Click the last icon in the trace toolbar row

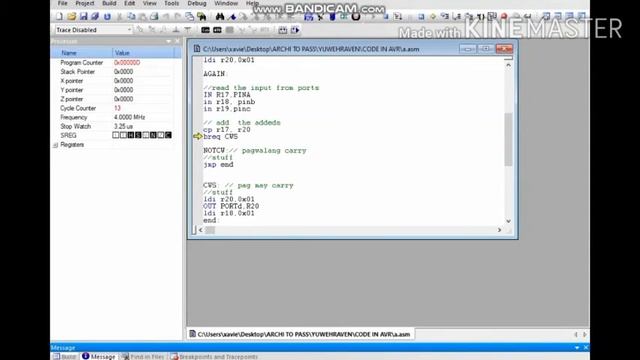tap(295, 30)
